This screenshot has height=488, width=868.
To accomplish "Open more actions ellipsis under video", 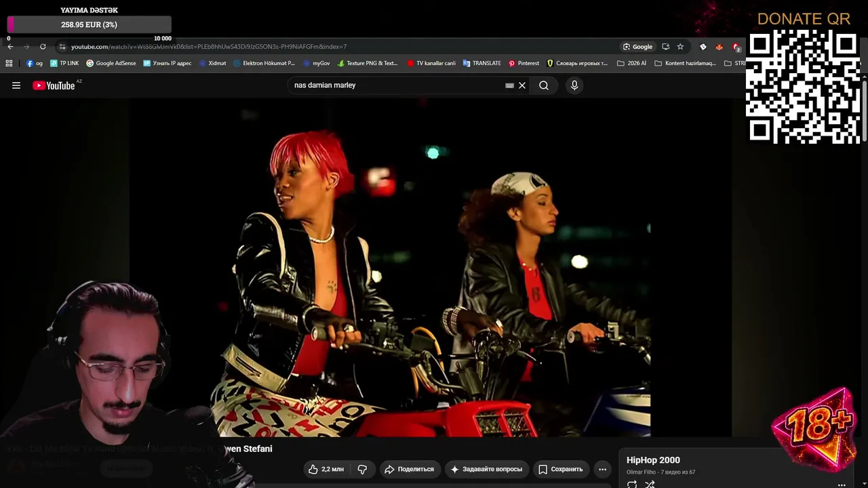I will click(x=602, y=469).
